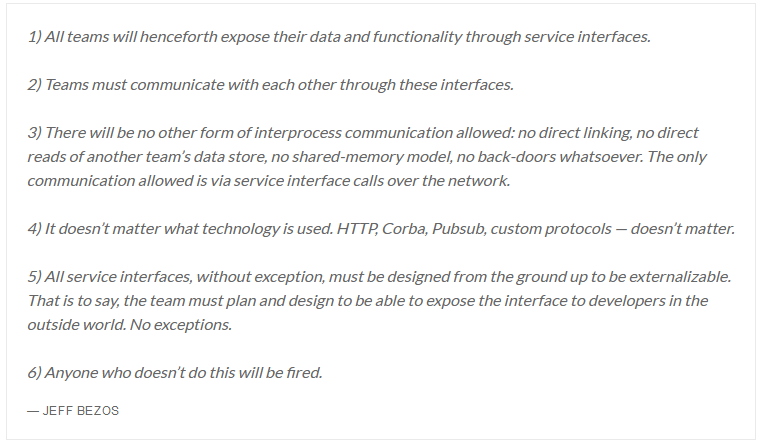Viewport: 759px width, 445px height.
Task: Click the line mentioning shared-memory model
Action: (366, 157)
